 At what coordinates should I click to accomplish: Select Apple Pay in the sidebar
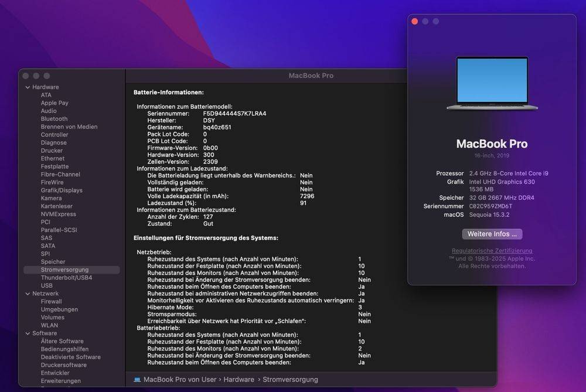54,103
